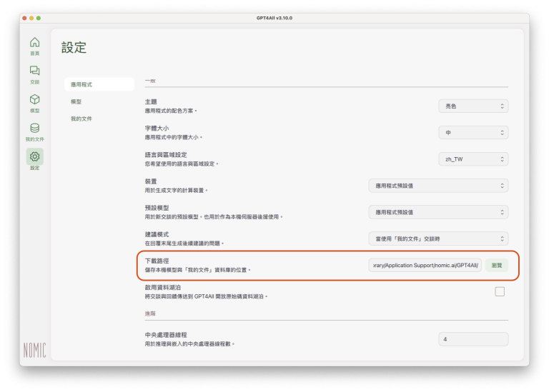Expand the 建議模式 dropdown
The height and width of the screenshot is (392, 549).
pos(438,238)
